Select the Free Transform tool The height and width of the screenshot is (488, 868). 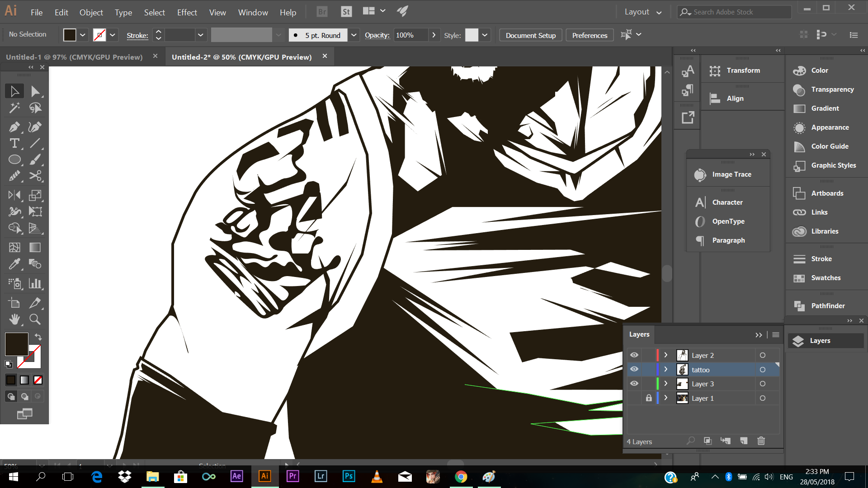(x=35, y=211)
